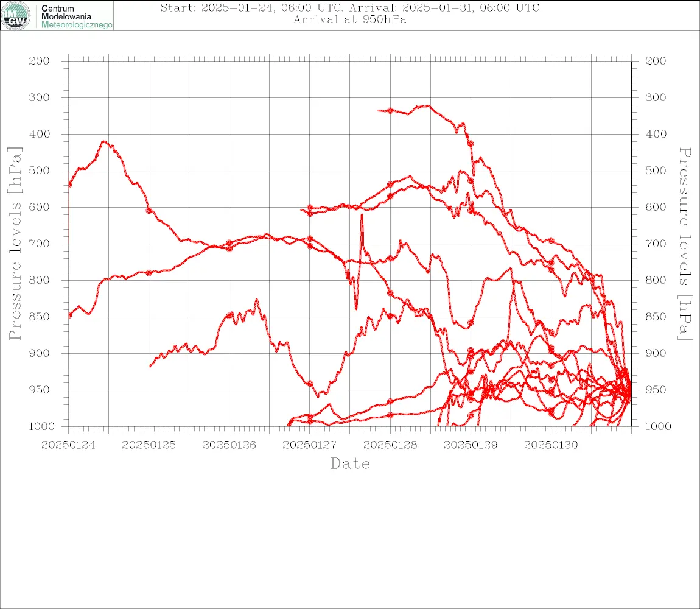Click the left axis 200 label
The width and height of the screenshot is (700, 609).
tap(40, 61)
